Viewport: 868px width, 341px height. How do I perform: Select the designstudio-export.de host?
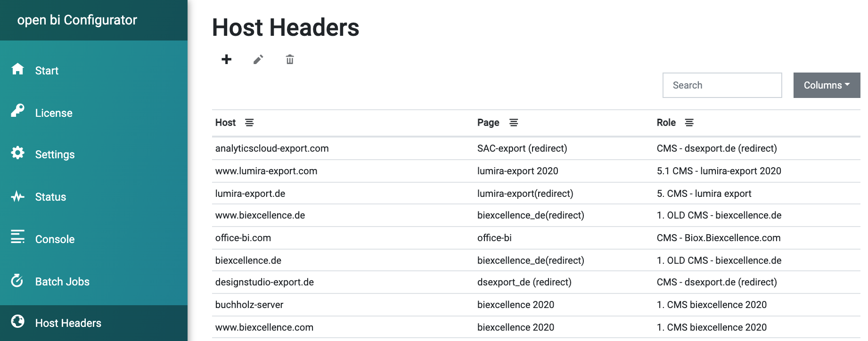pos(264,282)
